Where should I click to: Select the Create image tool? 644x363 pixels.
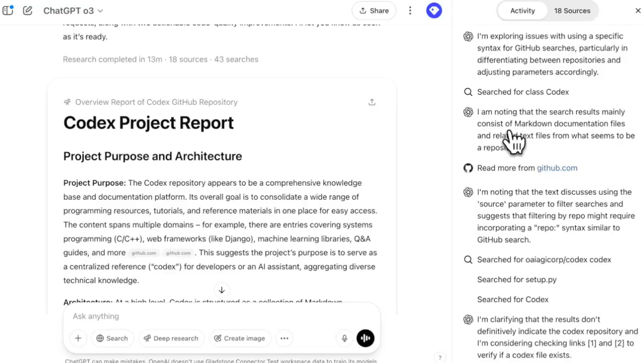(x=239, y=338)
